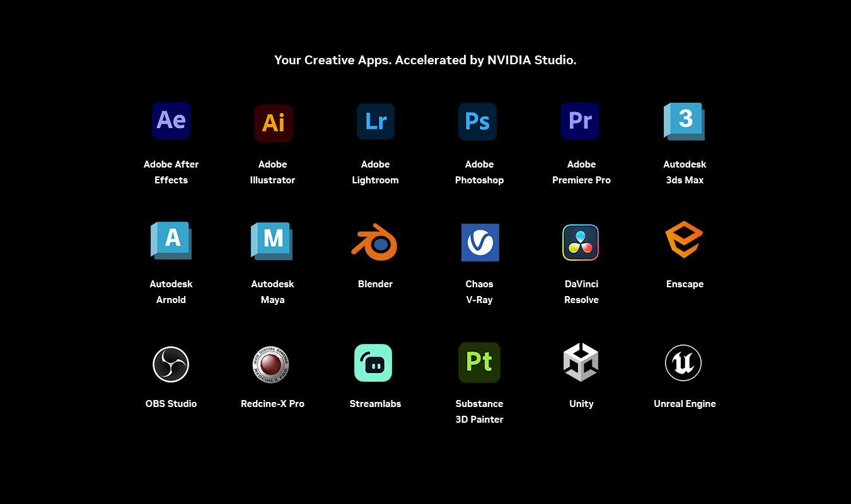The width and height of the screenshot is (851, 504).
Task: Open the Autodesk 3ds Max icon
Action: [x=684, y=121]
